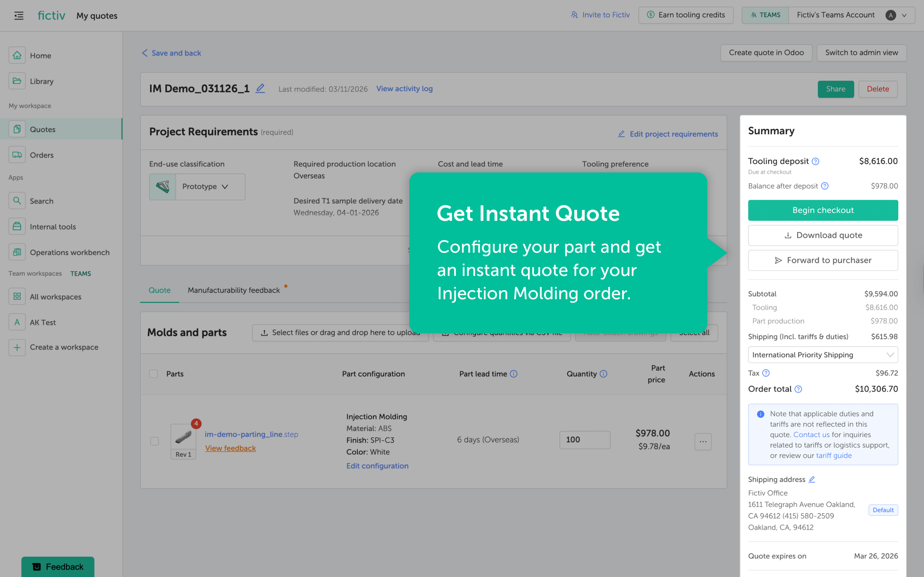The height and width of the screenshot is (577, 924).
Task: Open Operations workbench in the sidebar
Action: [x=69, y=252]
